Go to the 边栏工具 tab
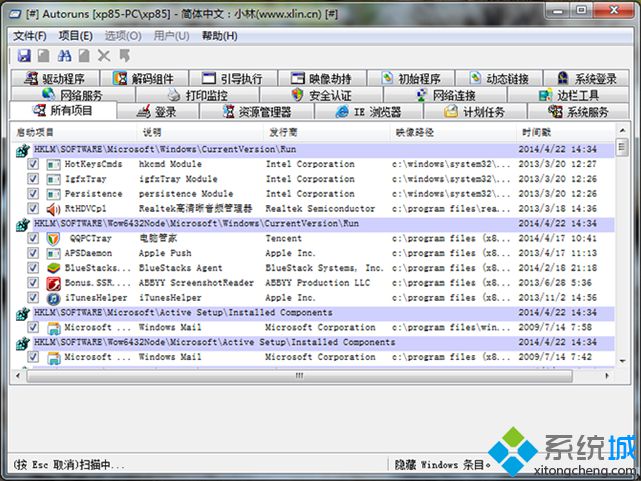The image size is (641, 481). tap(568, 95)
